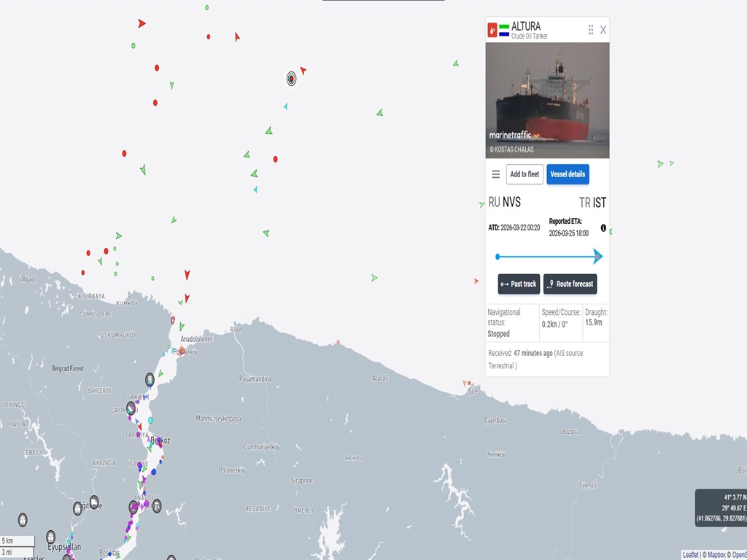
Task: Click the circular marker right of Anadolu Hisarı
Action: 157,506
